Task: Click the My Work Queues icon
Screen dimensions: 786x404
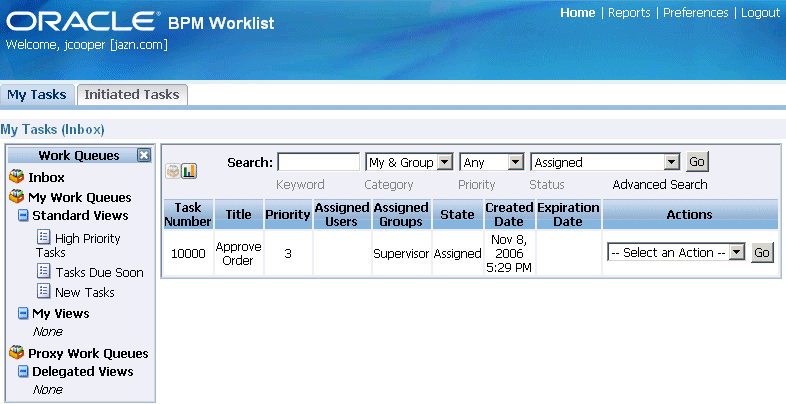Action: tap(17, 196)
